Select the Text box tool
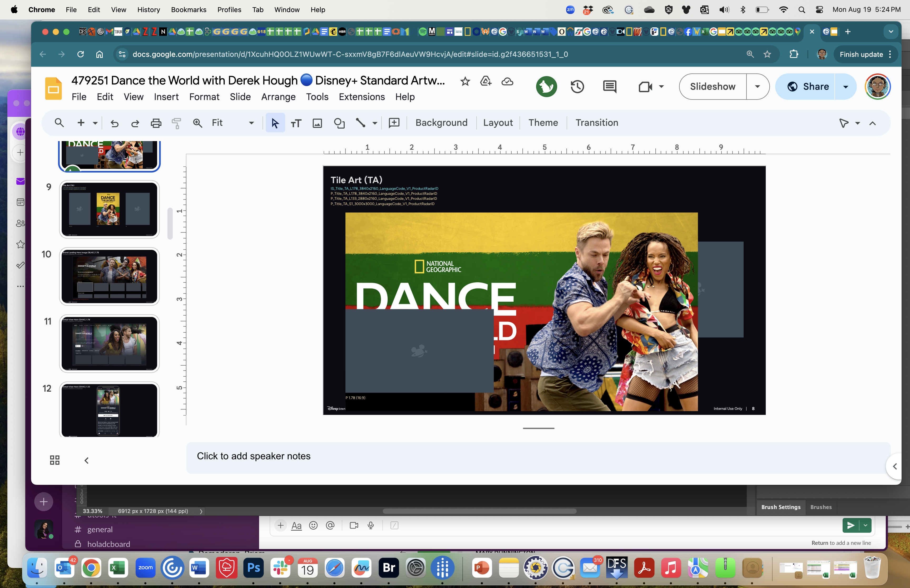Screen dimensions: 910x588 click(x=296, y=123)
